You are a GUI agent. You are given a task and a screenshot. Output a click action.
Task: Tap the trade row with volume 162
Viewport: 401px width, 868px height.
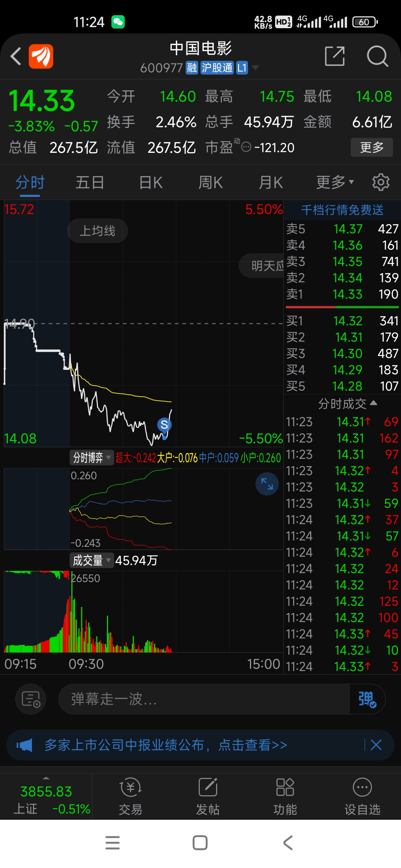342,438
